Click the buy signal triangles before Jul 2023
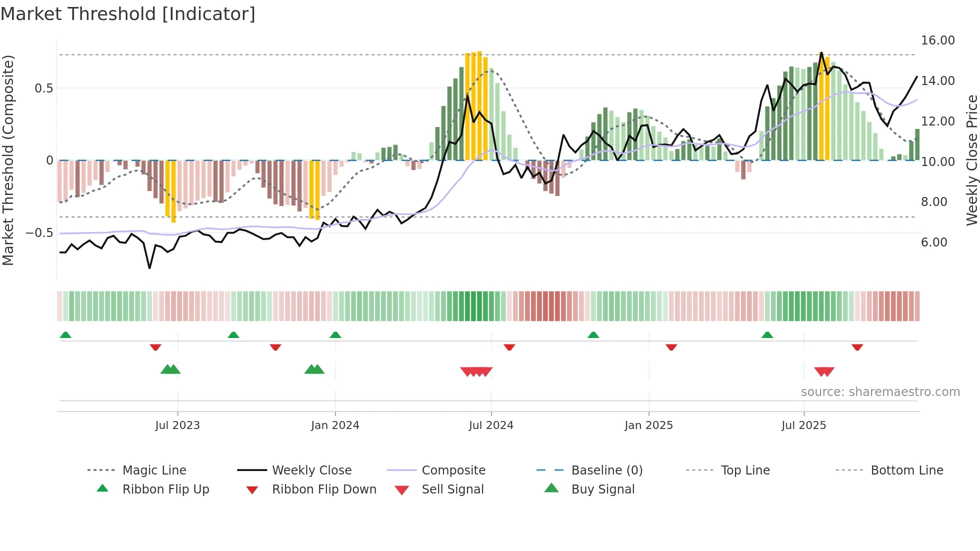980x551 pixels. [x=170, y=369]
